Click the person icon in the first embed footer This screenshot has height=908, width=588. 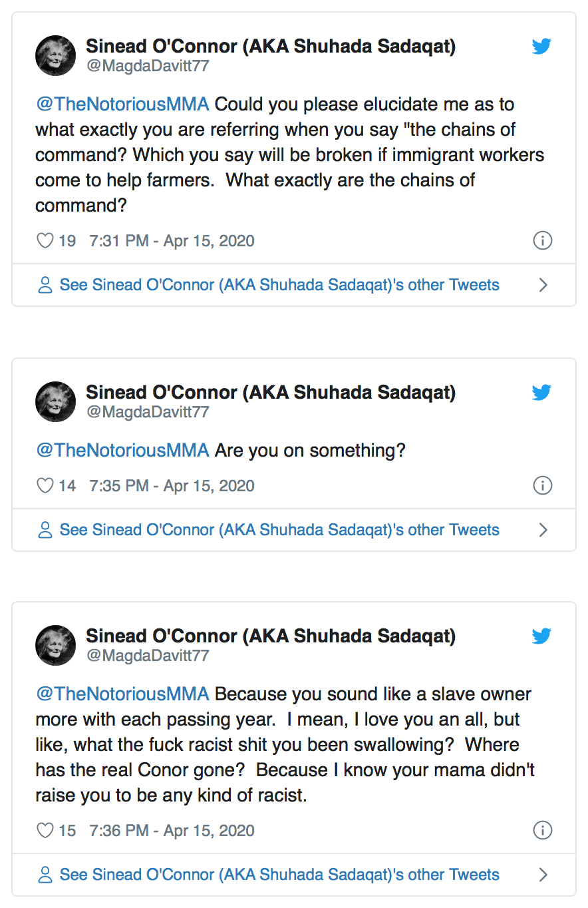pos(45,284)
